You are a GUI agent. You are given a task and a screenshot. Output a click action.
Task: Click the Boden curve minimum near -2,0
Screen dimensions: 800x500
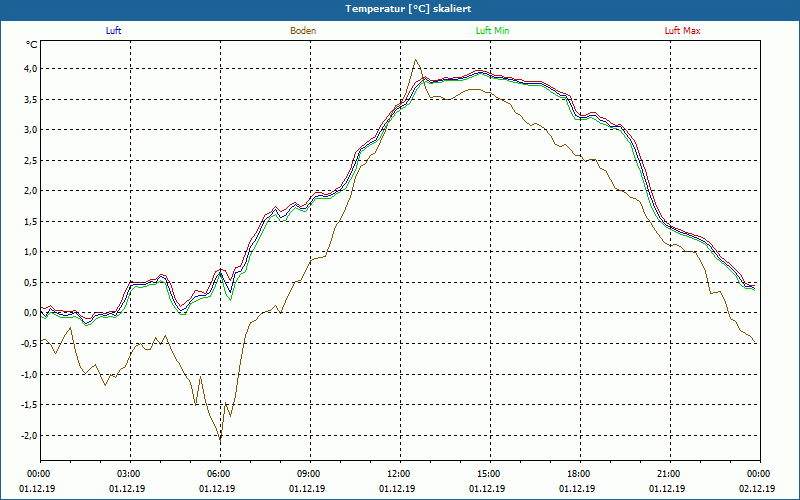click(x=220, y=440)
